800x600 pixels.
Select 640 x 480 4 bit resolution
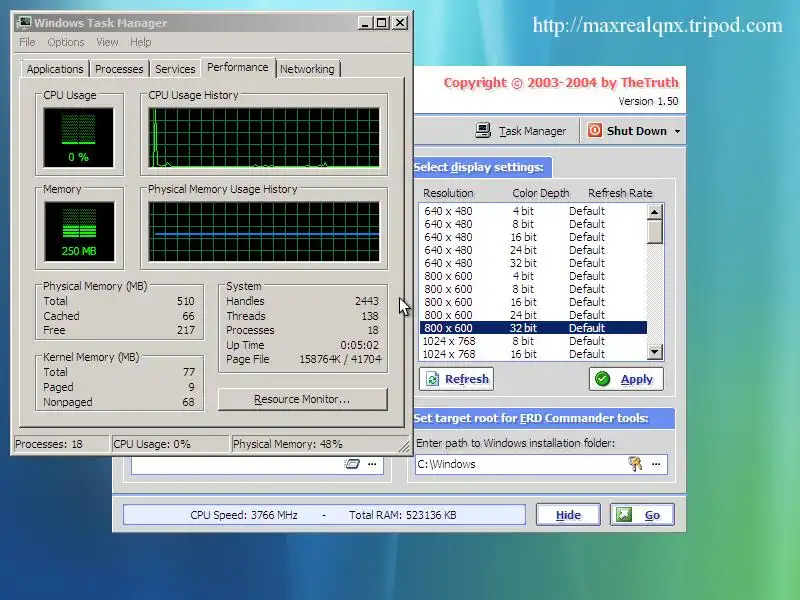tap(533, 211)
